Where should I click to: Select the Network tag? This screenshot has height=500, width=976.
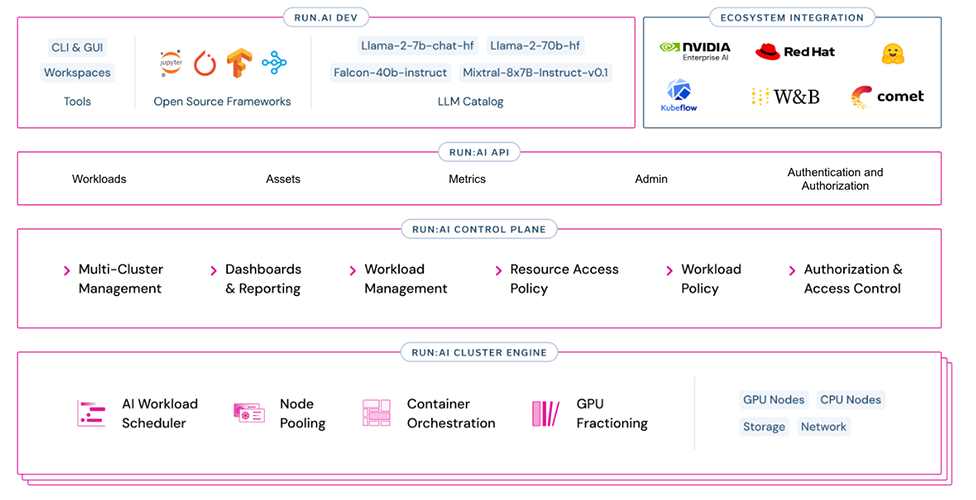824,427
